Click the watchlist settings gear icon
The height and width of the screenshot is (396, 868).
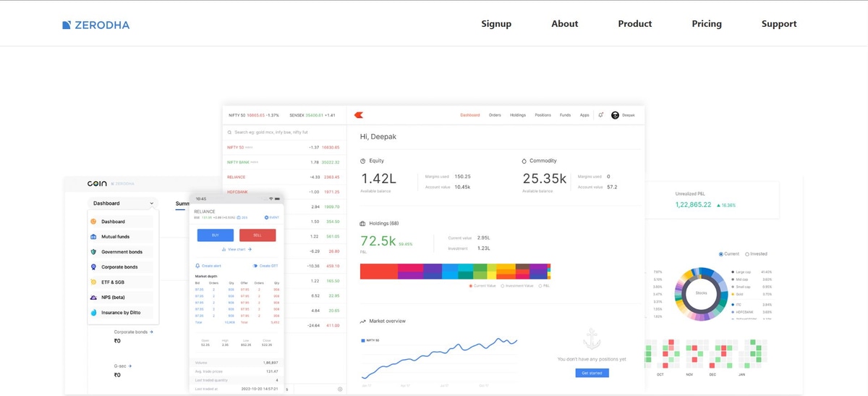click(340, 389)
